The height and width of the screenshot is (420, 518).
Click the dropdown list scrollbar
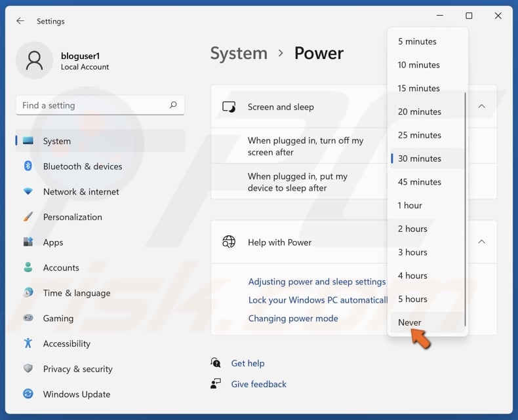coord(465,208)
